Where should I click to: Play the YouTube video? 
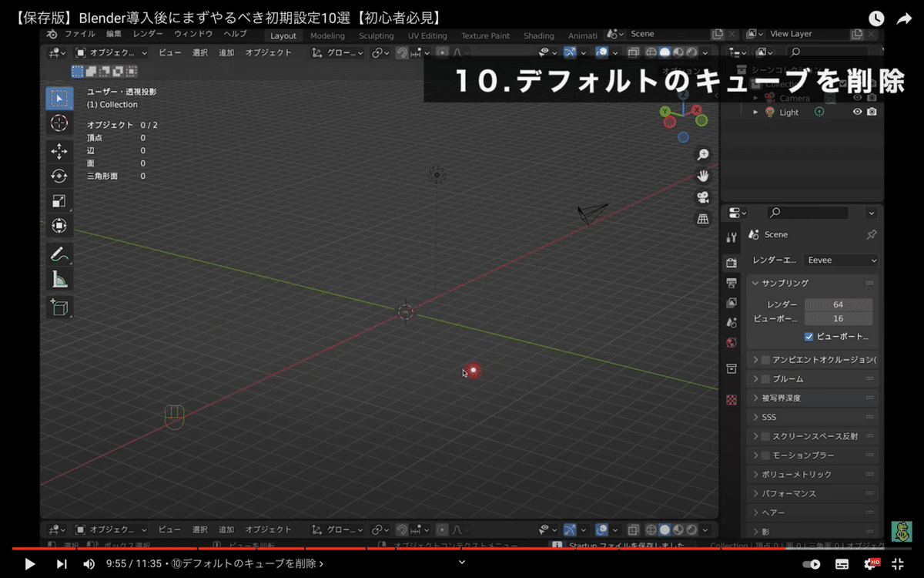click(x=29, y=564)
